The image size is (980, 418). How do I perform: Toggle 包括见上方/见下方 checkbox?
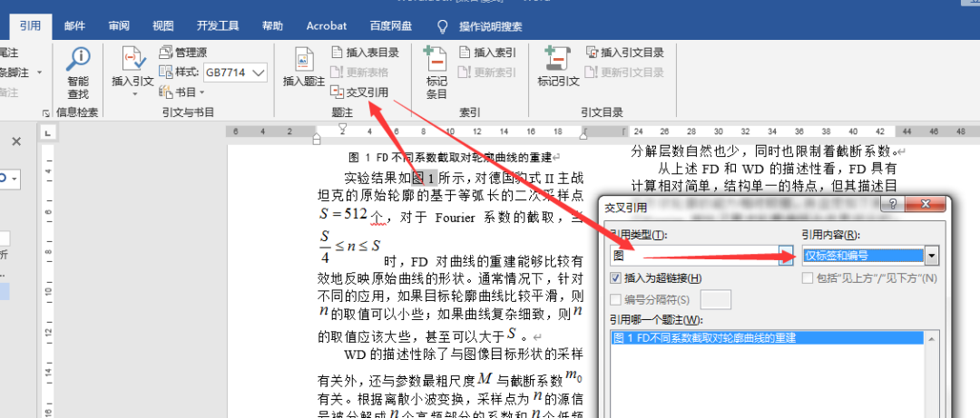tap(808, 278)
